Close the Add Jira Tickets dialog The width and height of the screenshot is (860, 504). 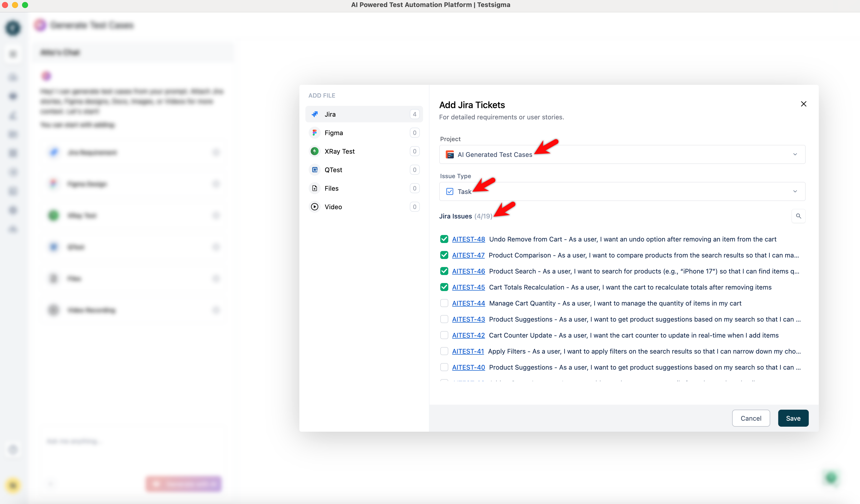pos(804,104)
